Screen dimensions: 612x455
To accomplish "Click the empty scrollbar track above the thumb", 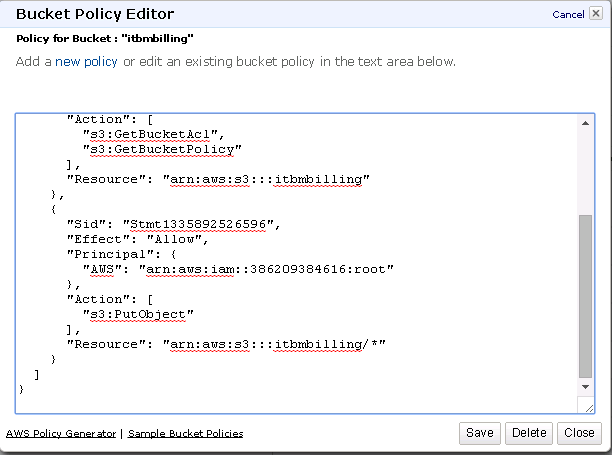I will (x=585, y=172).
